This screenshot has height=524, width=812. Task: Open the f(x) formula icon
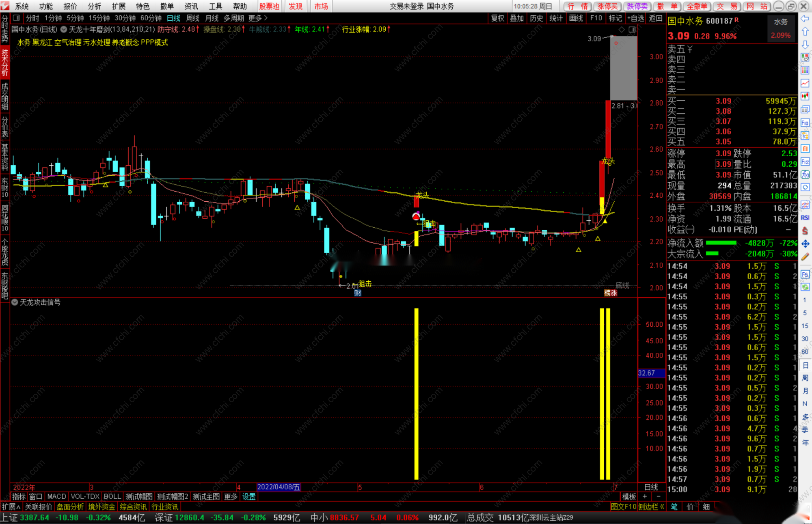tap(805, 175)
